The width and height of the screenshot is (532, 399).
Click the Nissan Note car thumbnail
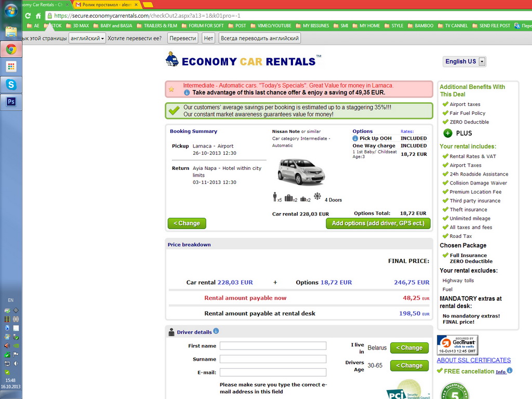[301, 171]
